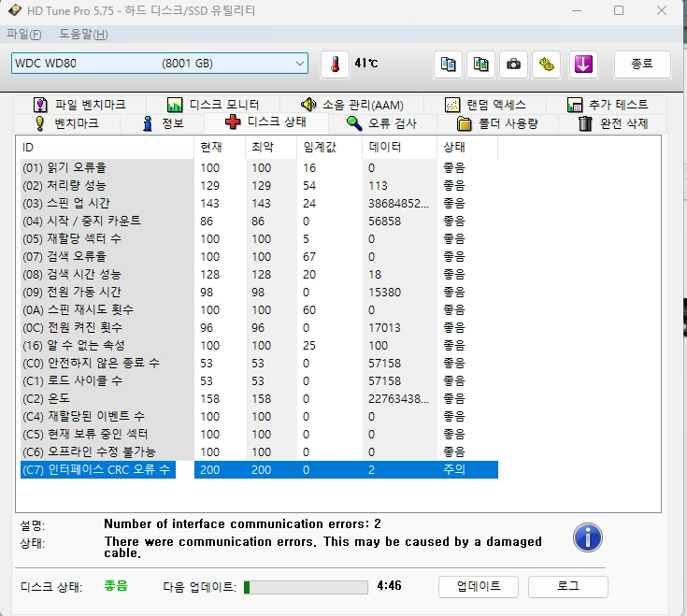Click the 종료 exit button
This screenshot has height=616, width=687.
[x=642, y=64]
